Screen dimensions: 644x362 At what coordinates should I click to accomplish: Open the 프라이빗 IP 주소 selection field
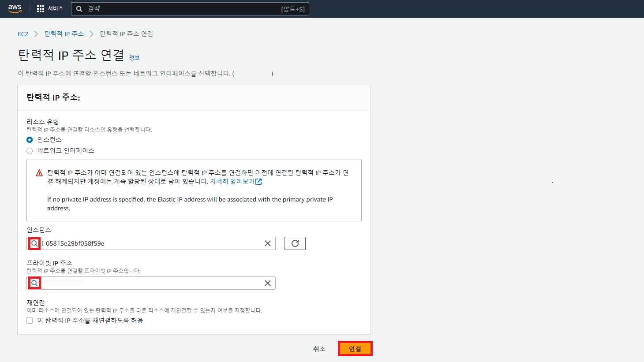coord(151,283)
